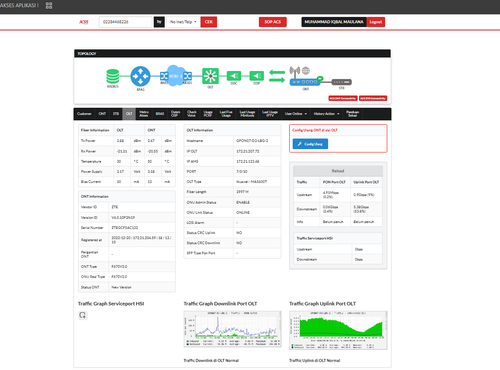Image resolution: width=500 pixels, height=370 pixels.
Task: Click the ONT modem icon in topology
Action: 306,82
